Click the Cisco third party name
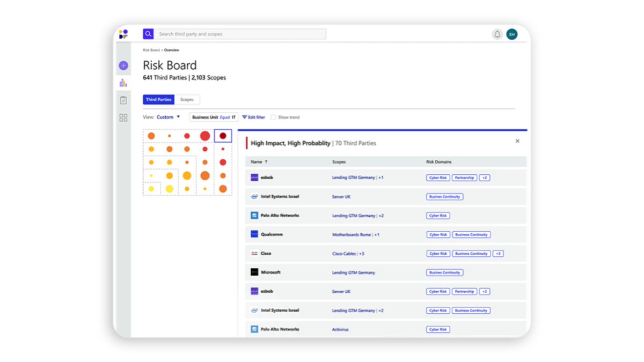This screenshot has width=644, height=362. coord(266,254)
